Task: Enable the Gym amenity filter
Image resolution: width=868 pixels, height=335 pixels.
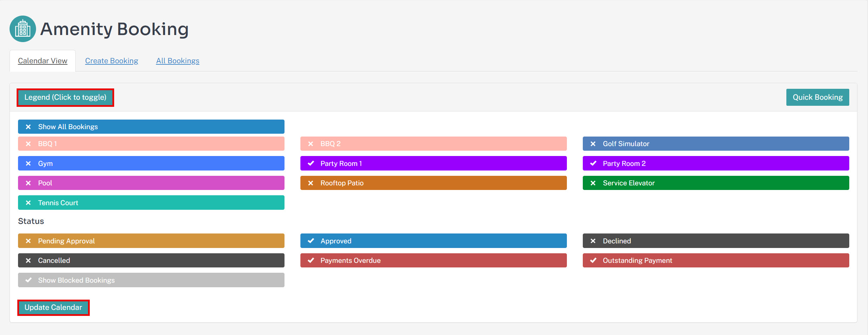Action: coord(151,163)
